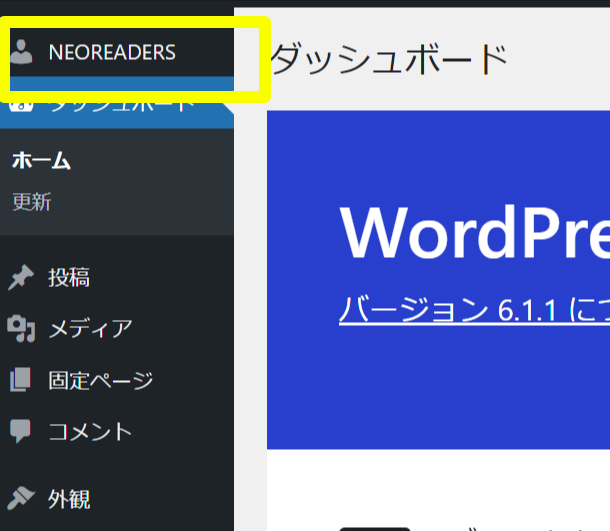Click the pushpin icon for 投稿
Image resolution: width=610 pixels, height=531 pixels.
click(21, 277)
